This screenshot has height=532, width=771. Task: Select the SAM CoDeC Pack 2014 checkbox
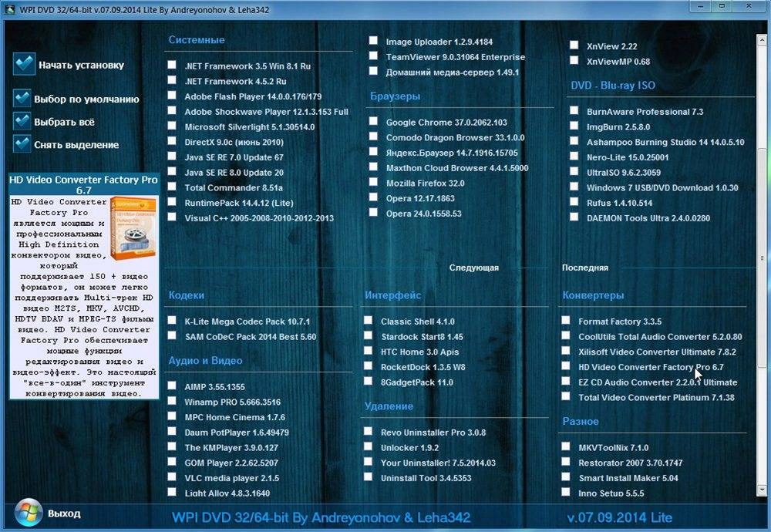(x=172, y=335)
